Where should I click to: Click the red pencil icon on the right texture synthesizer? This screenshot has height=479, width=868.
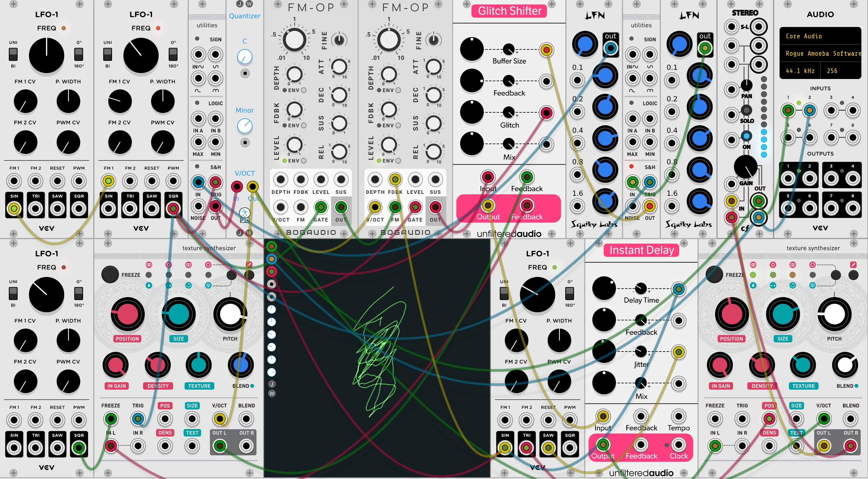point(853,265)
